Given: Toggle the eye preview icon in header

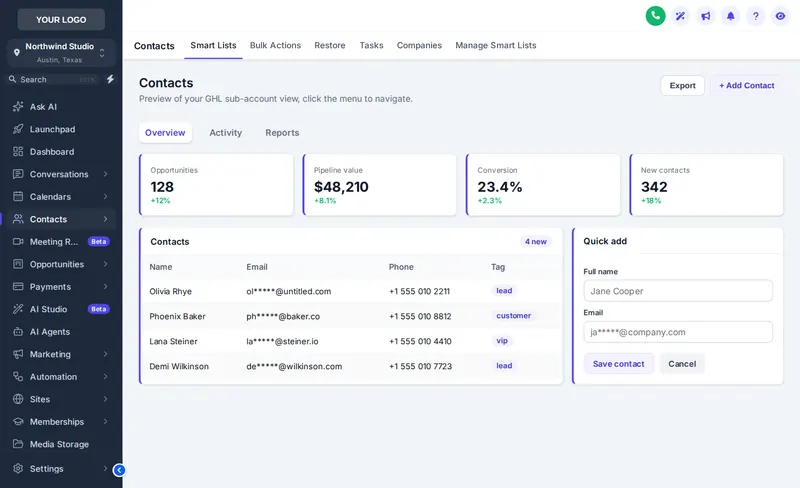Looking at the screenshot, I should 780,16.
